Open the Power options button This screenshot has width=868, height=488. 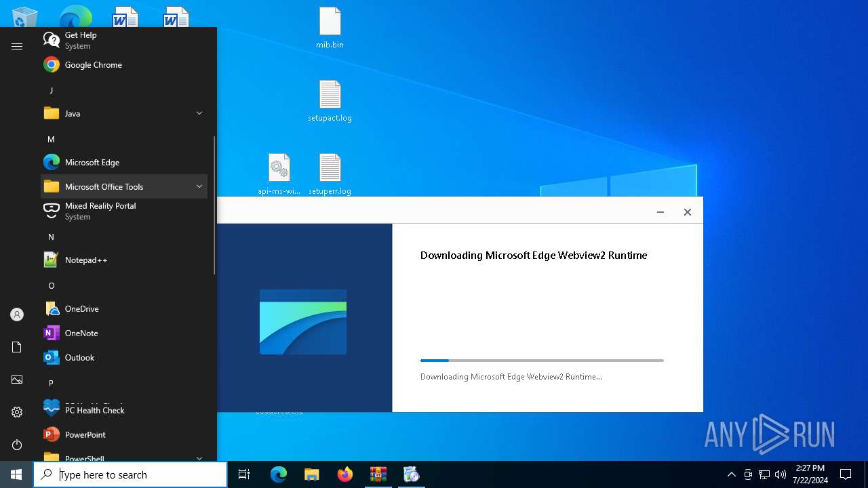pos(17,445)
